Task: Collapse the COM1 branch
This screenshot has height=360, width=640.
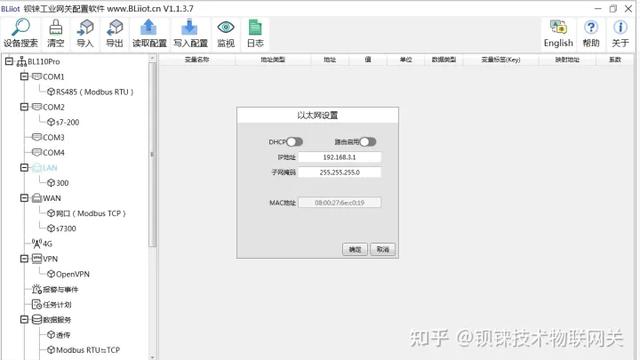Action: point(24,77)
